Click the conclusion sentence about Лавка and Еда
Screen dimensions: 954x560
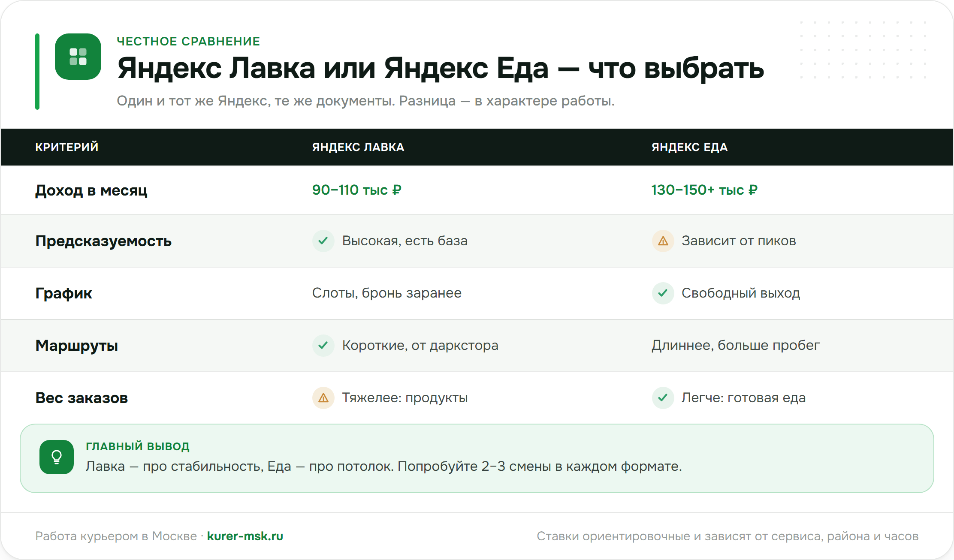pos(384,466)
